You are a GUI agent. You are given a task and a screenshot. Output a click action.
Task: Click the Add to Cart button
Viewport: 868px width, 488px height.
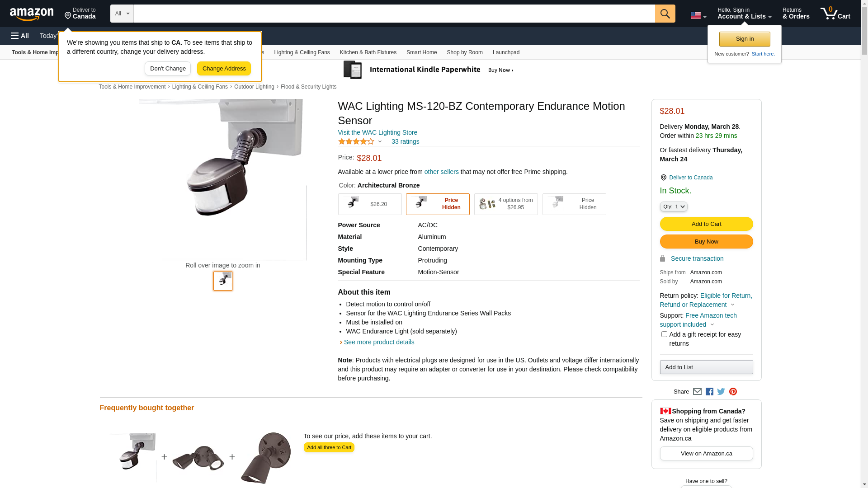[706, 224]
